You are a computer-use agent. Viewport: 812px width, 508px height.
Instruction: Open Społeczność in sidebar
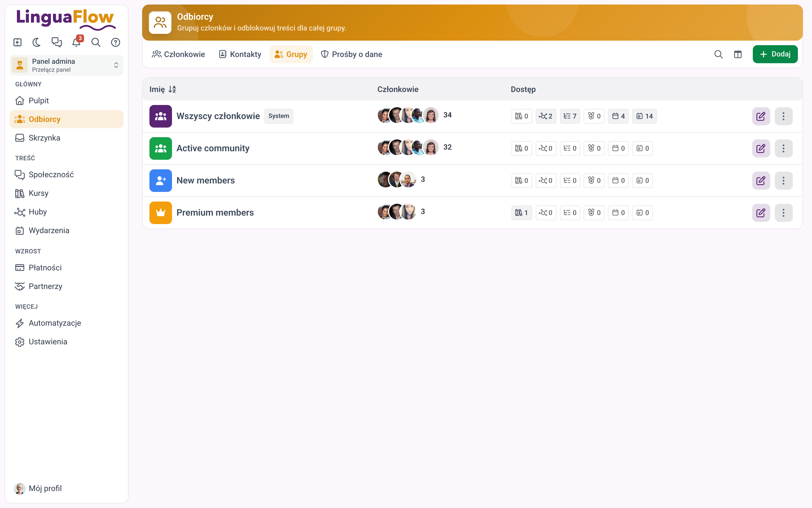(67, 175)
